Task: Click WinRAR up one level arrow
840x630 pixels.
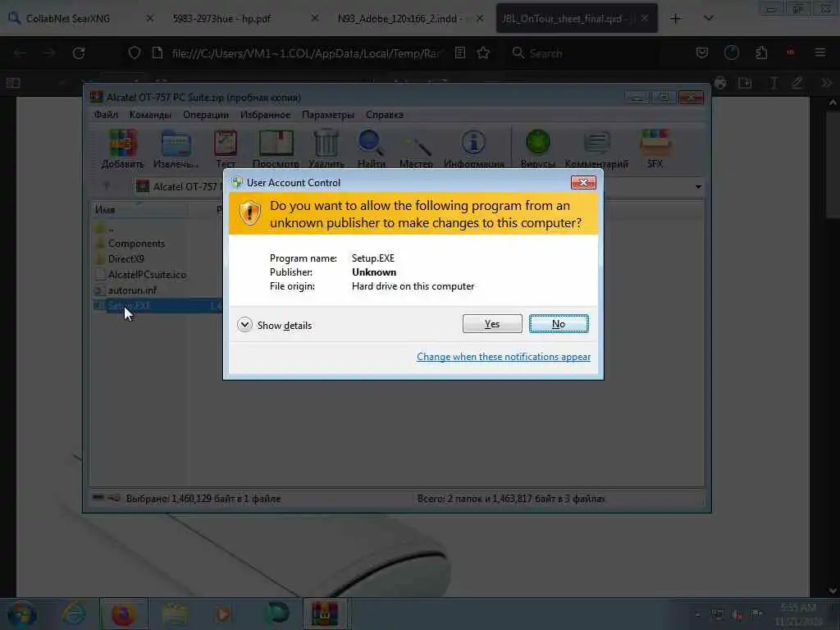Action: coord(107,186)
